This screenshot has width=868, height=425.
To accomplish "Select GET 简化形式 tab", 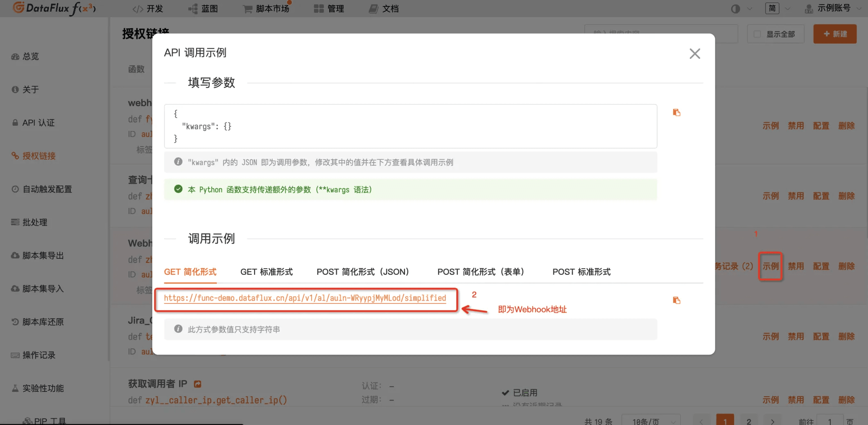I will pos(190,272).
